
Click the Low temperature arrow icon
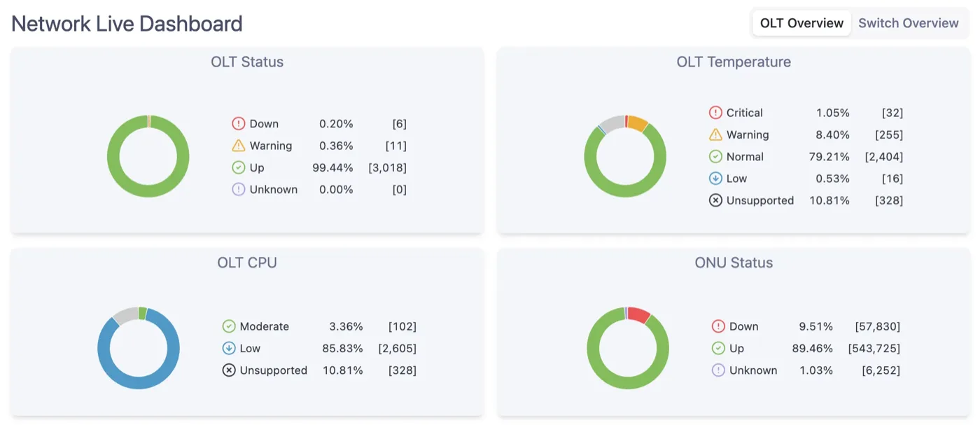click(715, 178)
